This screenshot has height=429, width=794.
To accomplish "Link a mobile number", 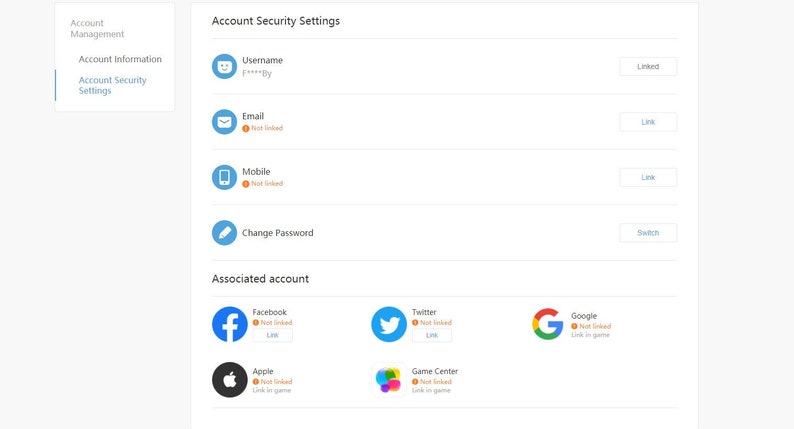I will click(x=648, y=177).
